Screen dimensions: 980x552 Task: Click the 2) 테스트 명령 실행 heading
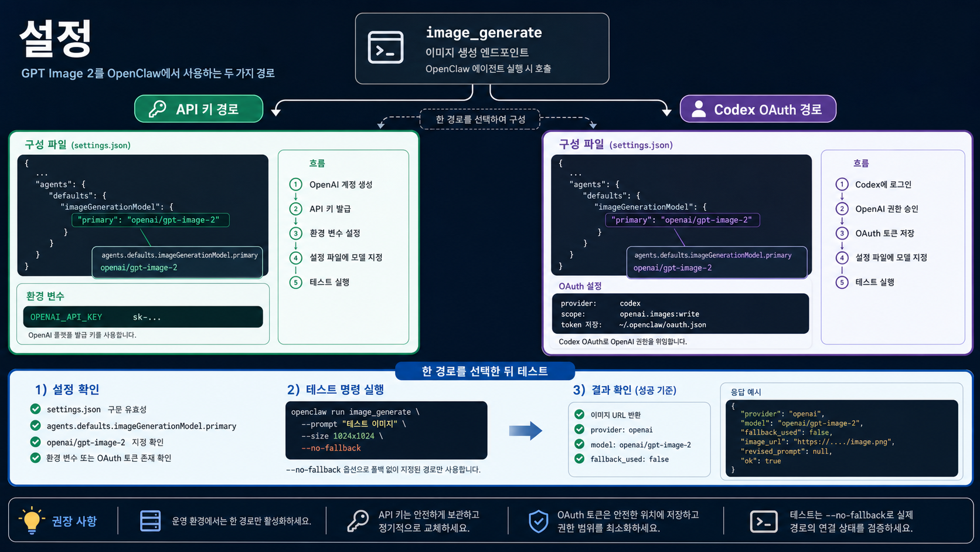(x=335, y=390)
